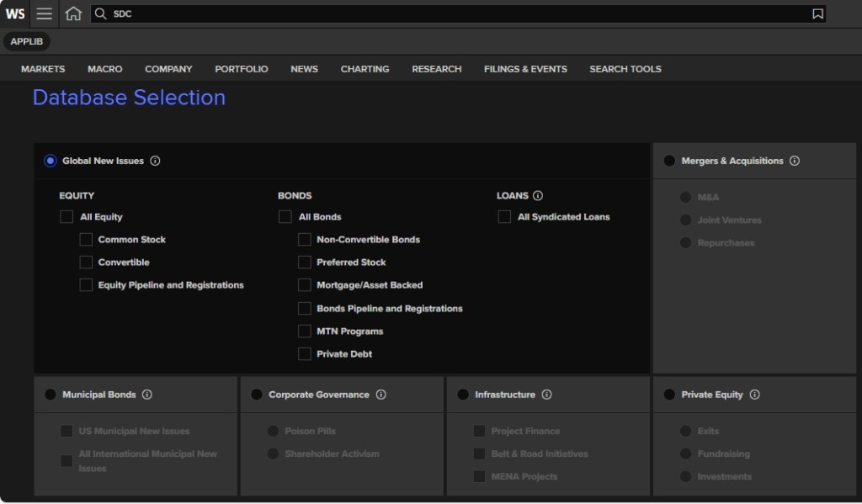Click the APPLIB button
The height and width of the screenshot is (504, 862).
pyautogui.click(x=27, y=41)
